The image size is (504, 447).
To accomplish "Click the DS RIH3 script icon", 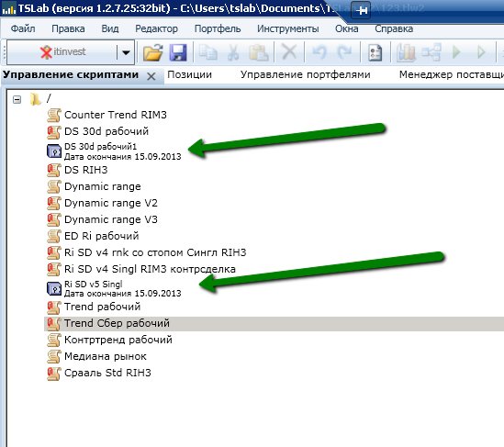I will click(x=53, y=170).
